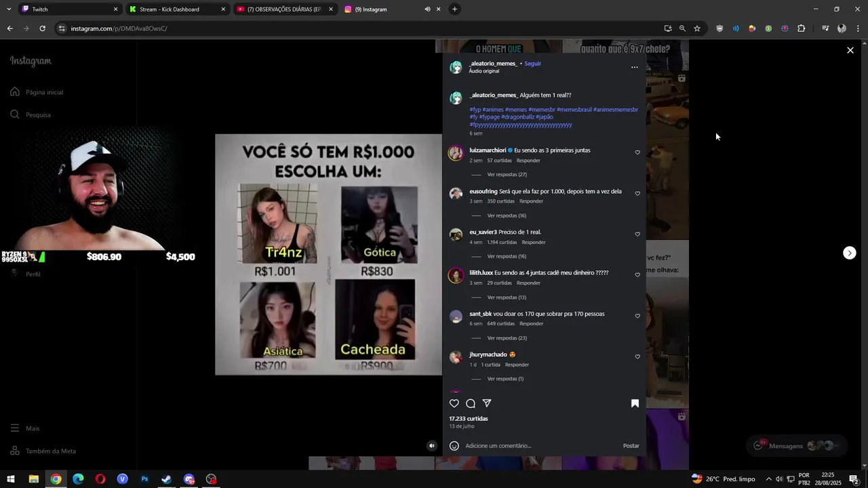Bookmark this page with star icon
Viewport: 868px width, 488px height.
point(697,28)
